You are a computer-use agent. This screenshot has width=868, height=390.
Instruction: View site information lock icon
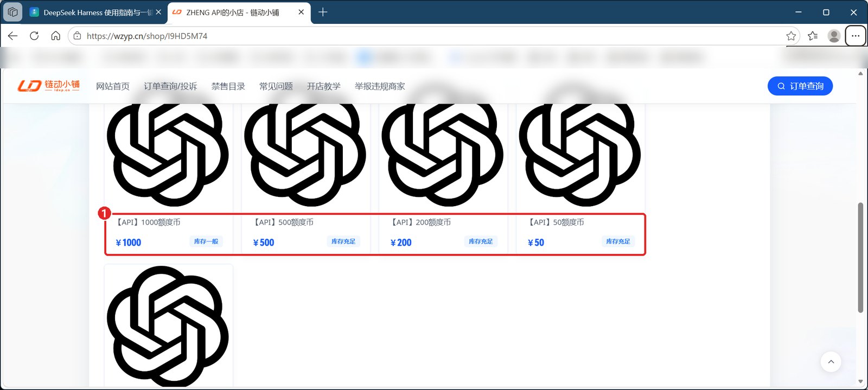pos(77,36)
